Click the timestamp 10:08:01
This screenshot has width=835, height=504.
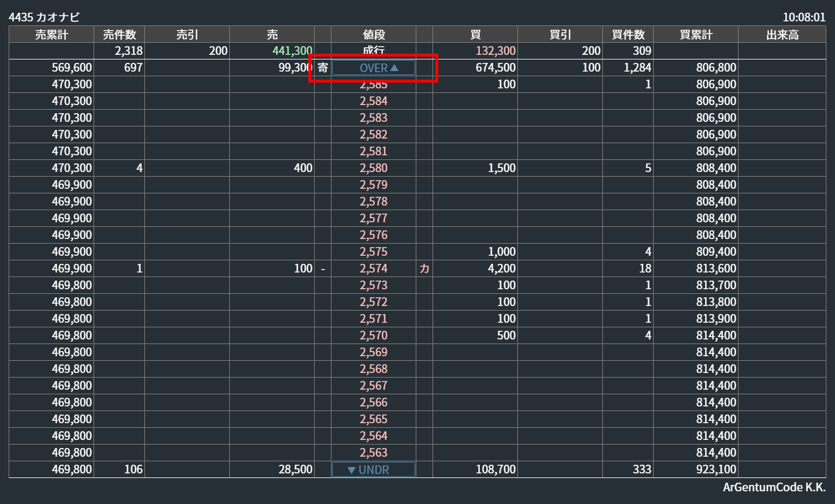coord(804,17)
